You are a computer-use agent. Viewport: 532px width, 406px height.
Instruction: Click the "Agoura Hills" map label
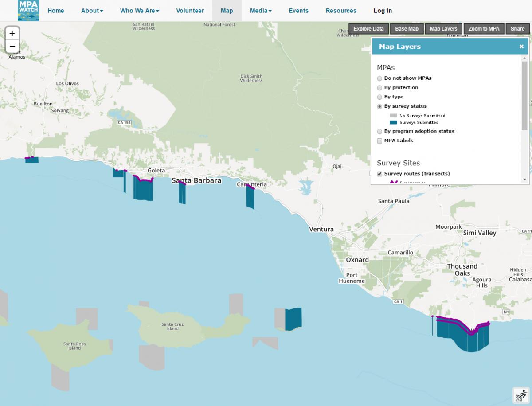[x=481, y=282]
